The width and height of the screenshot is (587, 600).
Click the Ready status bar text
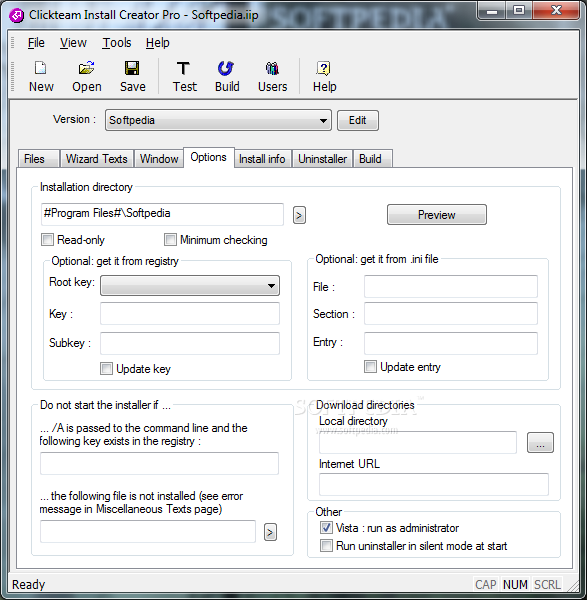(29, 584)
